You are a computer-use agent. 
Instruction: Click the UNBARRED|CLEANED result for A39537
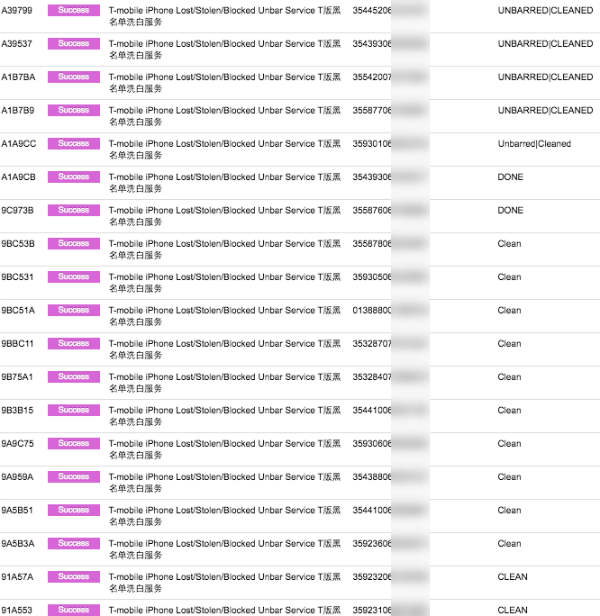click(545, 44)
